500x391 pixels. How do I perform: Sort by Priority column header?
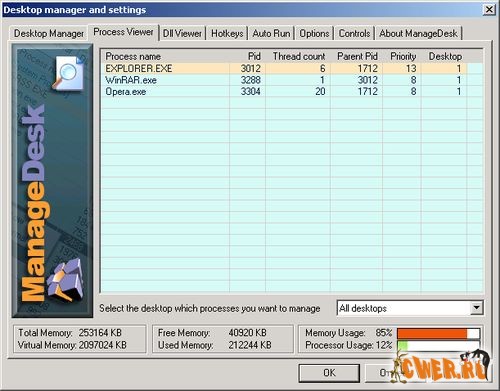tap(402, 56)
